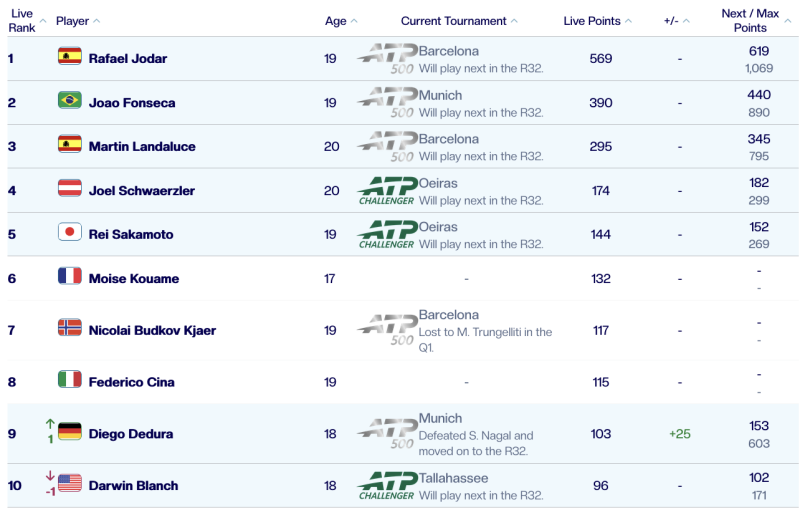This screenshot has height=515, width=800.
Task: Click the Japan flag beside Rei Sakamoto
Action: (69, 233)
